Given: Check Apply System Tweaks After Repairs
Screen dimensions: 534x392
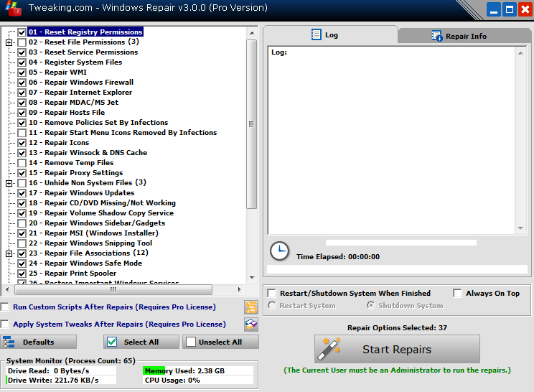Looking at the screenshot, I should 5,324.
